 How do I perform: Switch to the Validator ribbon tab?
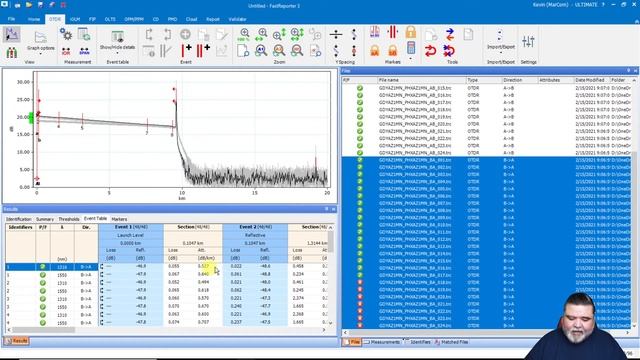(x=237, y=19)
